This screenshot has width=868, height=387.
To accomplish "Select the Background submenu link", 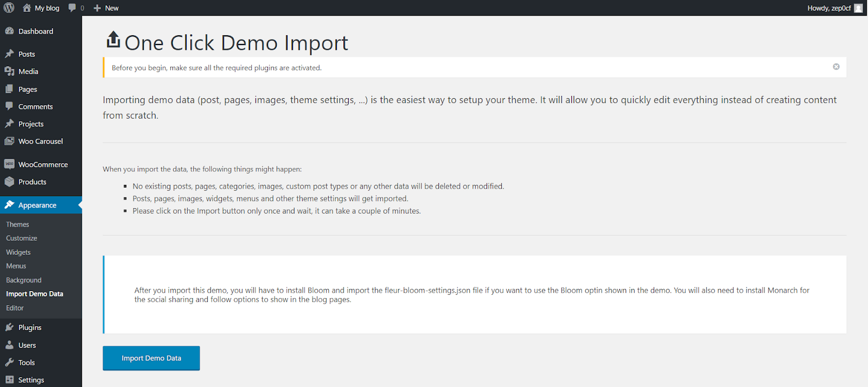I will [24, 280].
